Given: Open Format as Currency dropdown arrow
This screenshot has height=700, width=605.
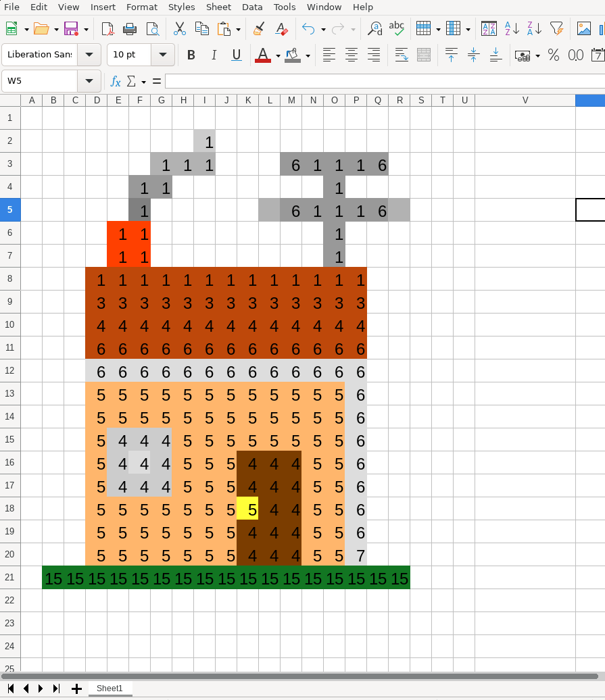Looking at the screenshot, I should click(x=537, y=56).
